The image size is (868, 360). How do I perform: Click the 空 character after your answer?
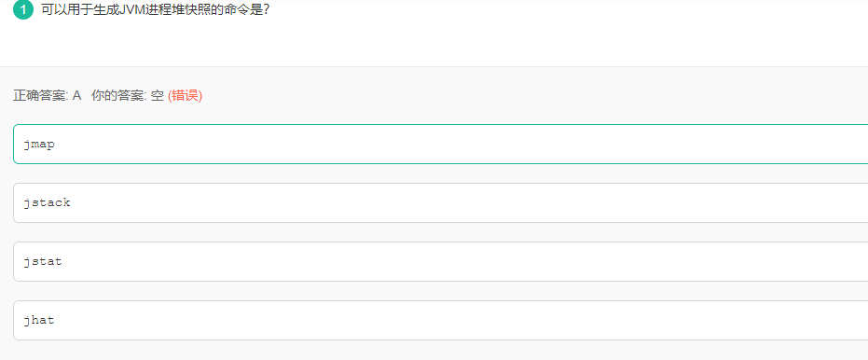pos(158,96)
